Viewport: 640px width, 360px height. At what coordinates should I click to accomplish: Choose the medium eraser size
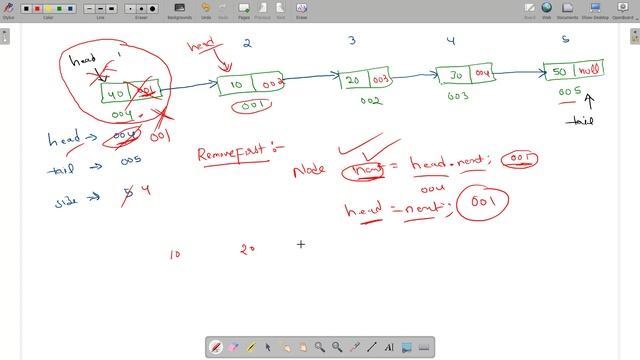click(141, 9)
